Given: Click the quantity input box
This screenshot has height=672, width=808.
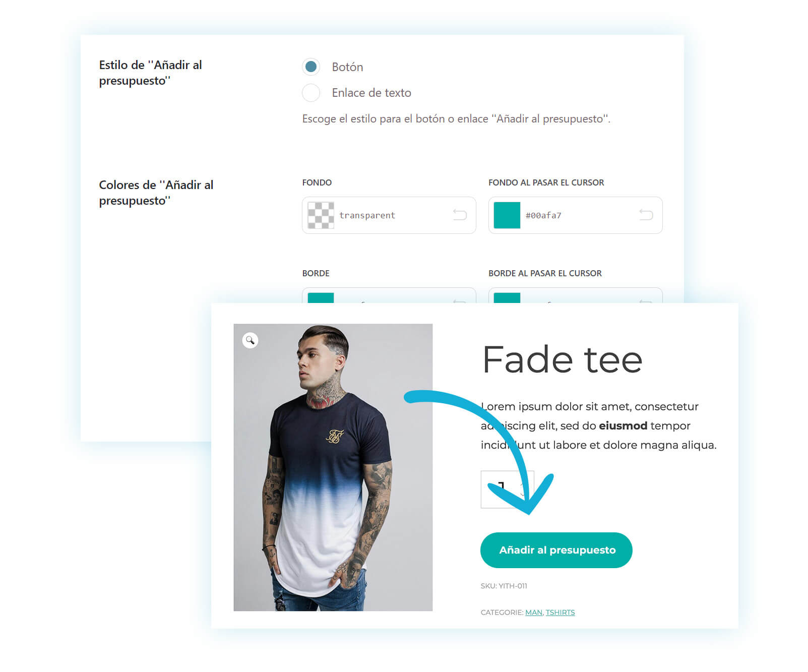Looking at the screenshot, I should coord(507,490).
